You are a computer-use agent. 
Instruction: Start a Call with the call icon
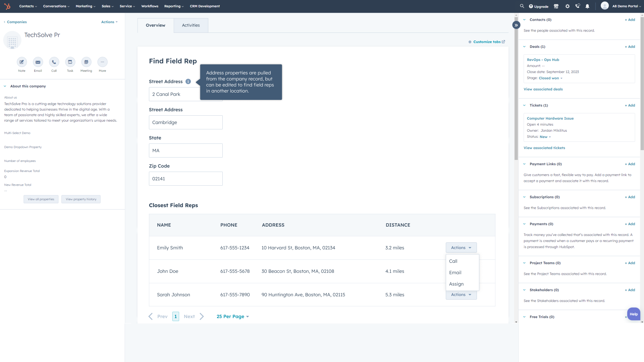click(54, 62)
